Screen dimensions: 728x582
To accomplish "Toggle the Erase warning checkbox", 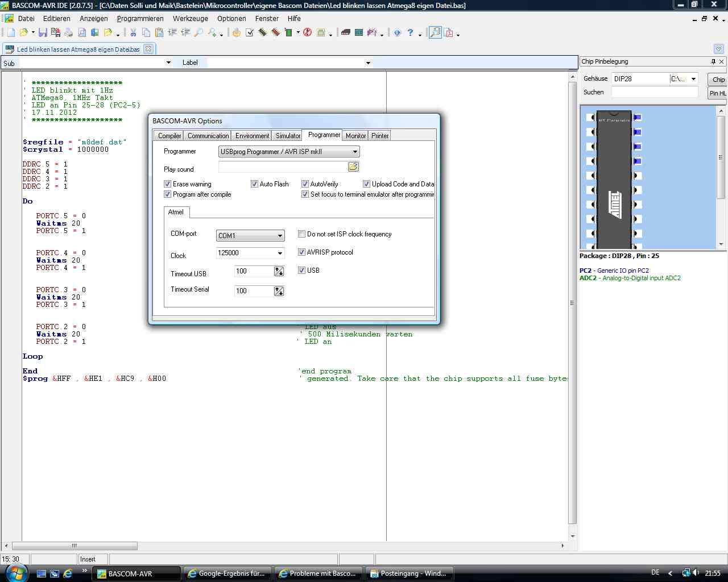I will tap(168, 184).
